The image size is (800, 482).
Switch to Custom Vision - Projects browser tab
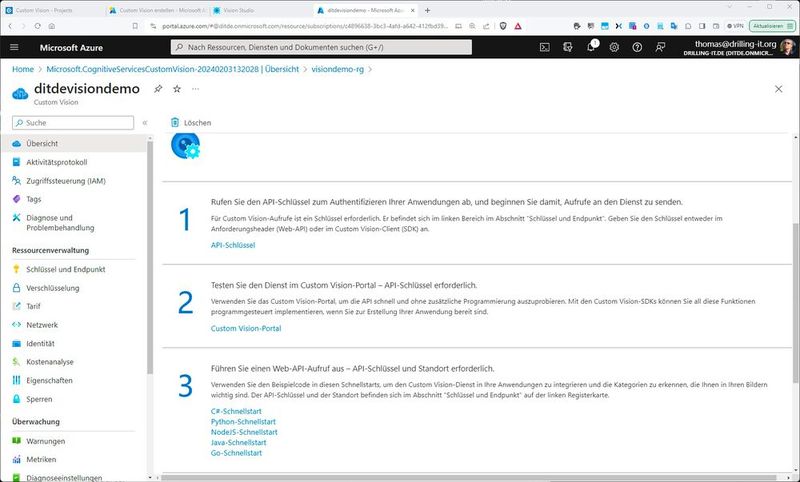tap(52, 10)
